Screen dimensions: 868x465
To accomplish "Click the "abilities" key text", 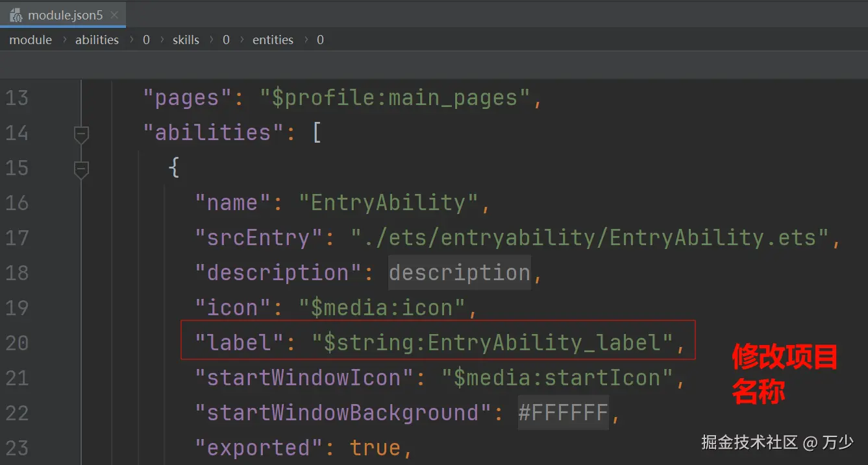I will click(214, 134).
